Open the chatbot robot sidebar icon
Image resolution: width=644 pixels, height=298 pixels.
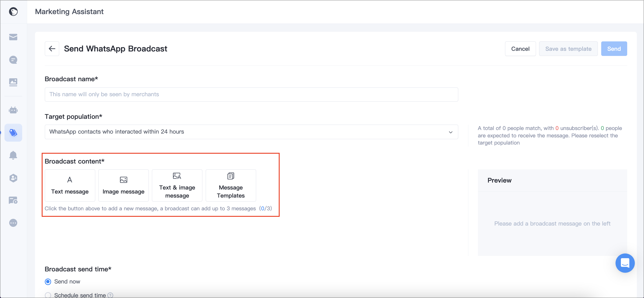tap(13, 110)
